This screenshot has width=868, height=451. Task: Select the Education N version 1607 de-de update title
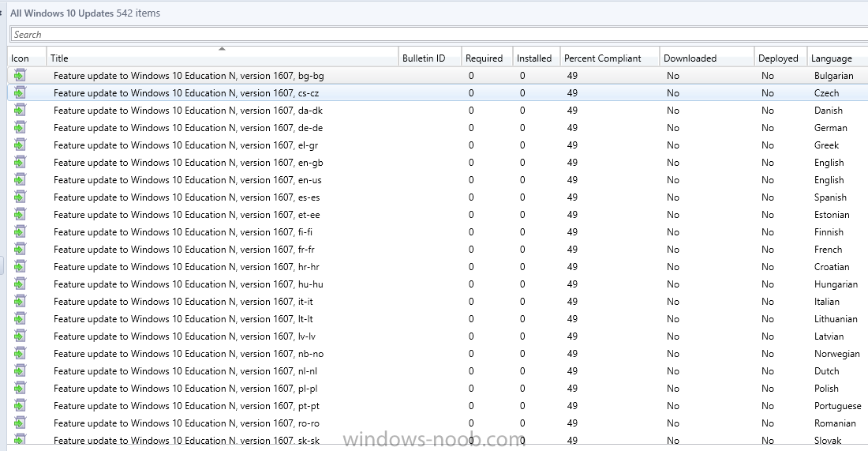(189, 127)
